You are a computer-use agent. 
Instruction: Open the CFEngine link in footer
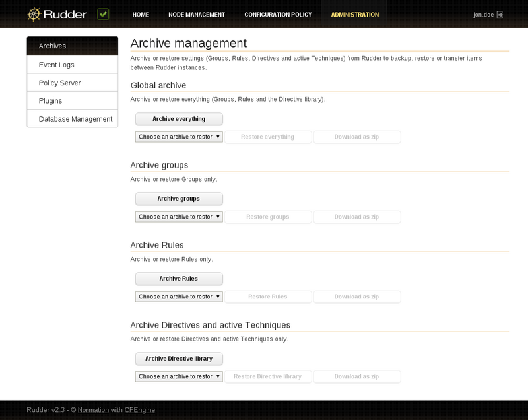(140, 410)
